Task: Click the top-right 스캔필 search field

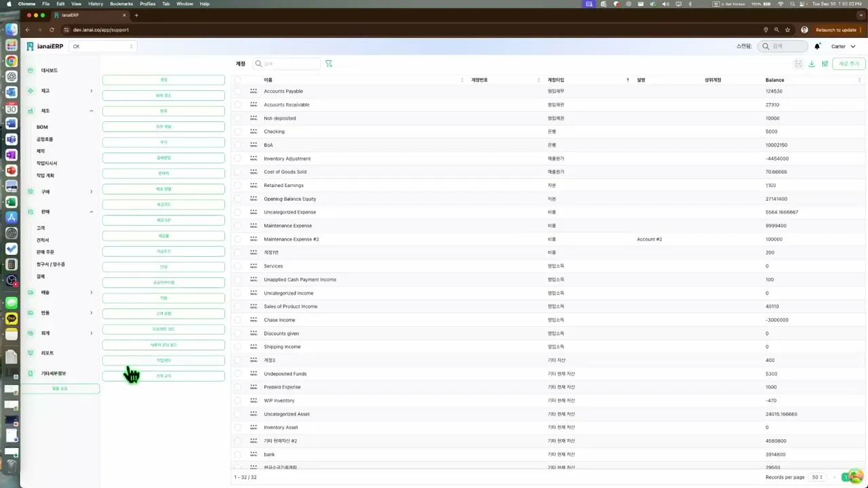Action: coord(783,46)
